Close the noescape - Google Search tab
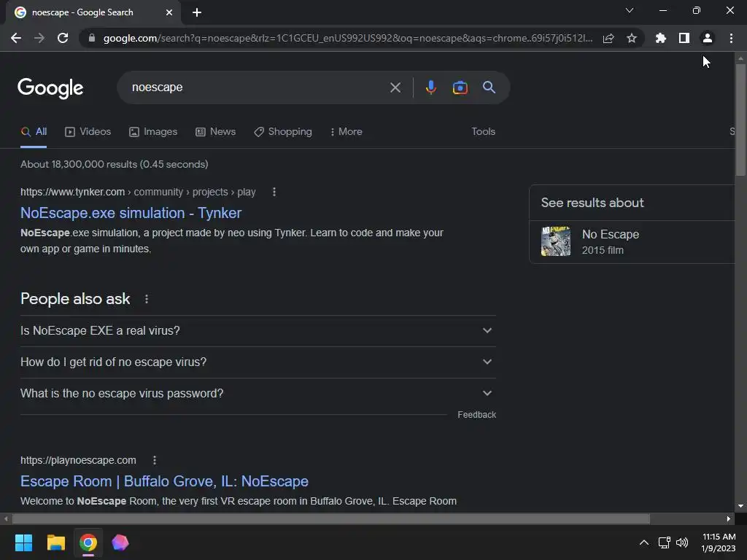Image resolution: width=747 pixels, height=560 pixels. 169,12
